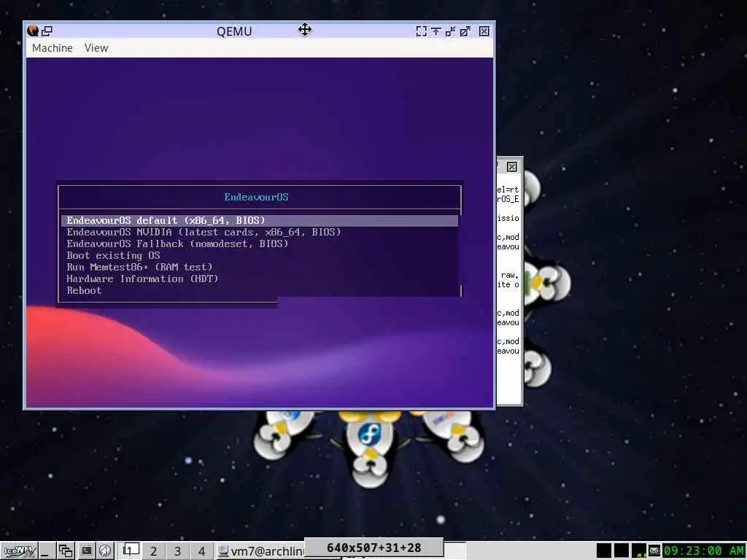Switch to workspace 3

(177, 551)
